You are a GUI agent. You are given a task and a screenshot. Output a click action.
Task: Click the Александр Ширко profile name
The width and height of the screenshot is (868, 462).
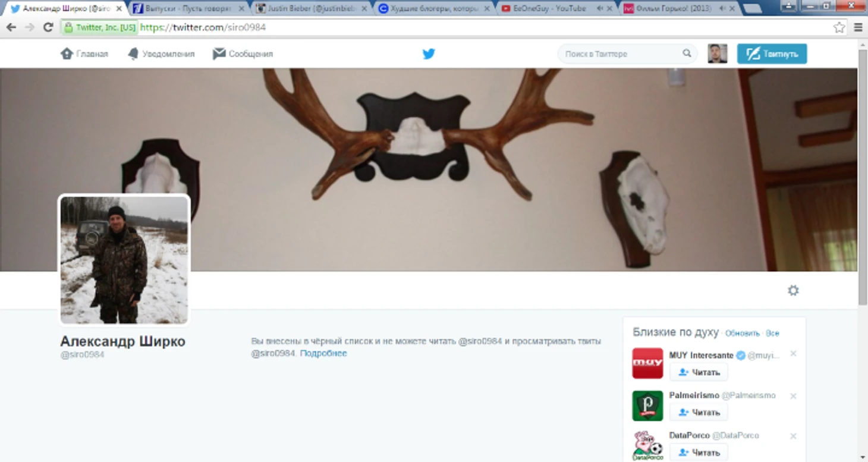122,341
